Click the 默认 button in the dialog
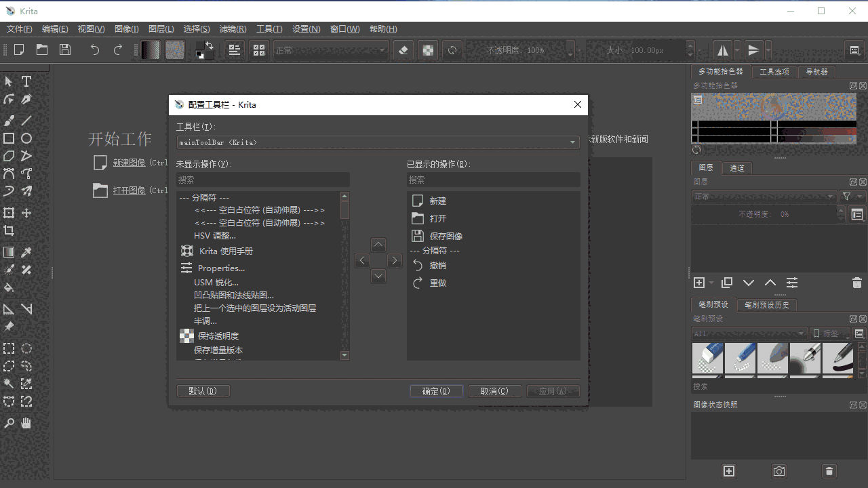 coord(203,390)
